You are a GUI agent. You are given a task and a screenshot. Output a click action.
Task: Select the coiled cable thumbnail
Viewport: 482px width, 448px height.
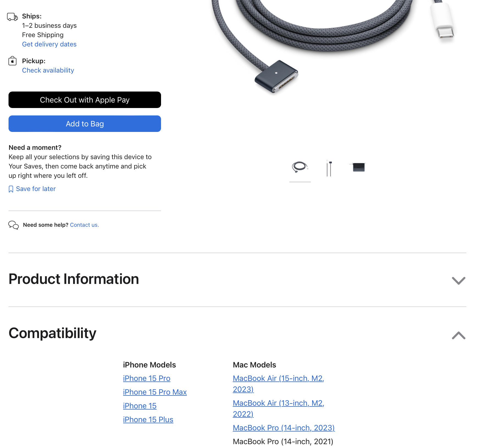[x=300, y=167]
